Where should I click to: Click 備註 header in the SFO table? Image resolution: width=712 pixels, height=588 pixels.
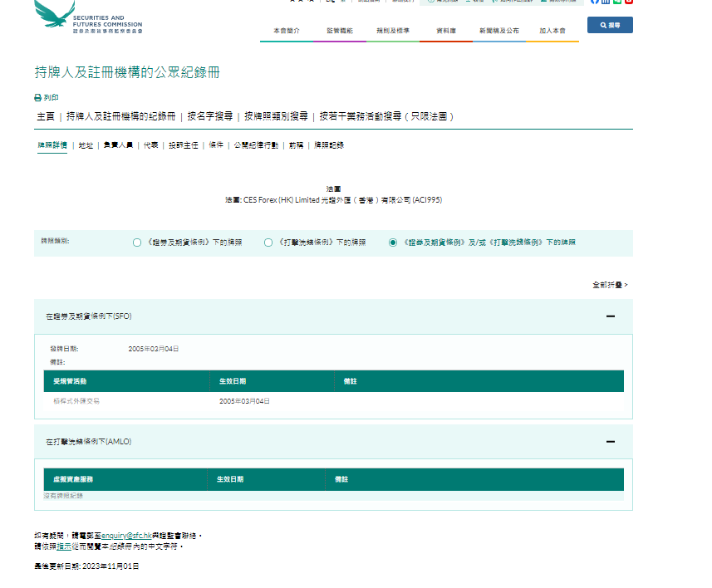[350, 381]
